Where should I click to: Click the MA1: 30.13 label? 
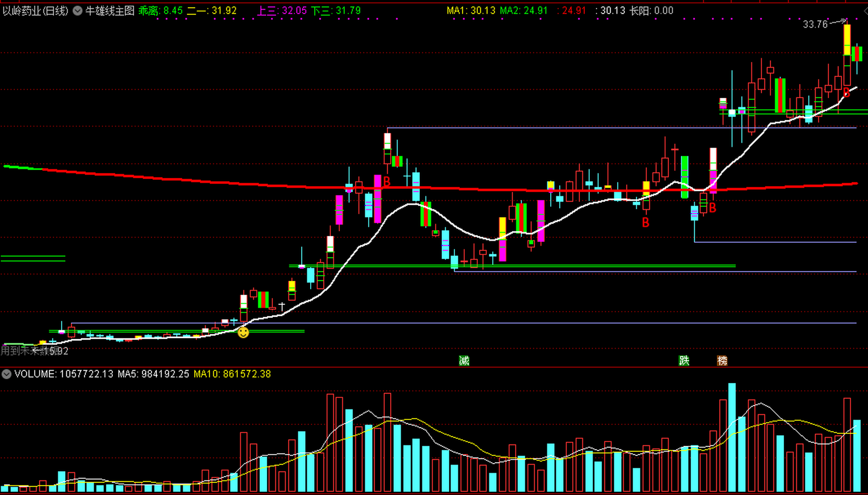coord(471,11)
